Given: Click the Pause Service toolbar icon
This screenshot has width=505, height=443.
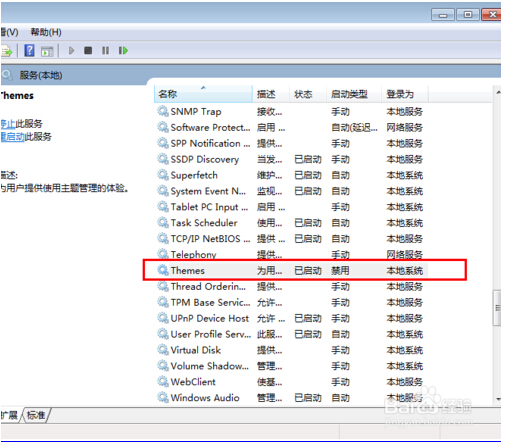Looking at the screenshot, I should 105,51.
